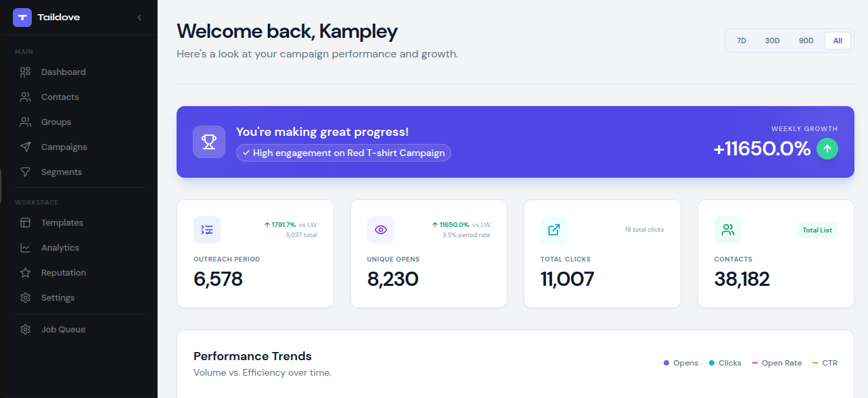Hide the Clicks series from the chart legend
The height and width of the screenshot is (398, 868).
[x=725, y=362]
